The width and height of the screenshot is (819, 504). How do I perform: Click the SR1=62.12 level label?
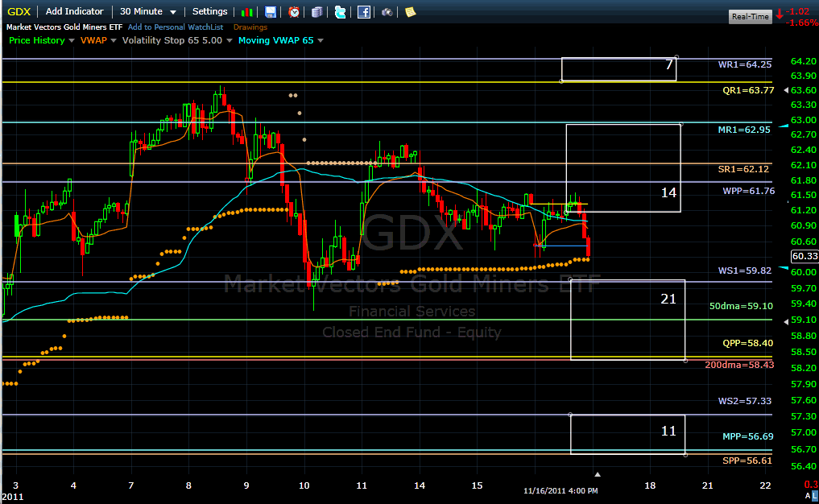point(743,169)
